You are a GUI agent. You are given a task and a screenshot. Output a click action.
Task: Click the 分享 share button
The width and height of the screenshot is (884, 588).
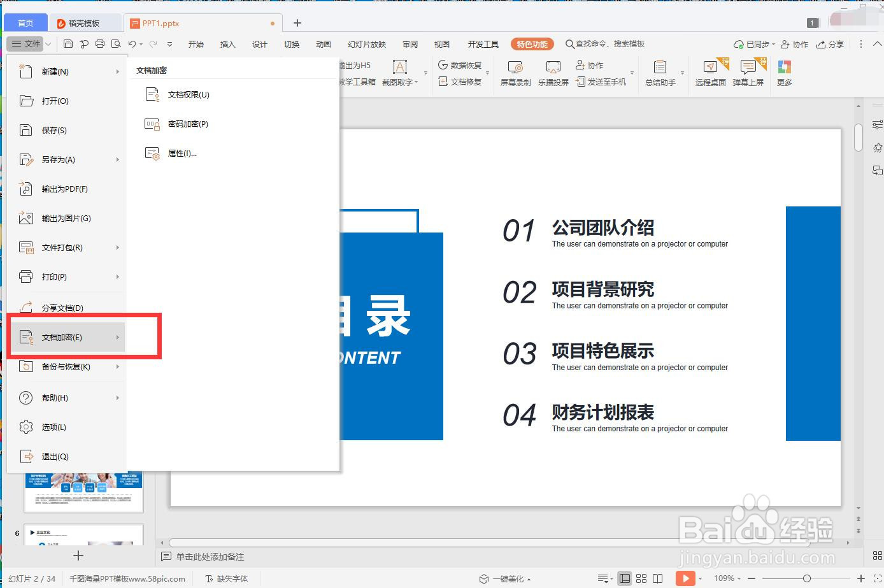point(831,44)
